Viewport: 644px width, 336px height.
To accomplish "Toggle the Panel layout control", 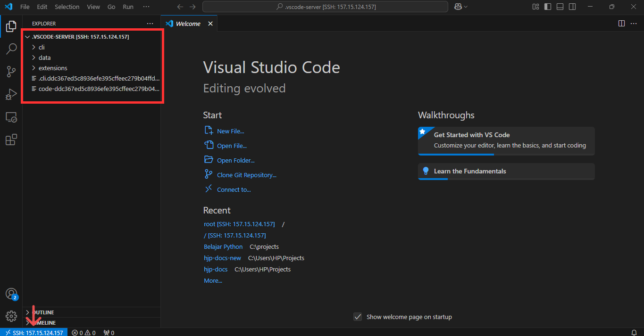I will point(560,6).
